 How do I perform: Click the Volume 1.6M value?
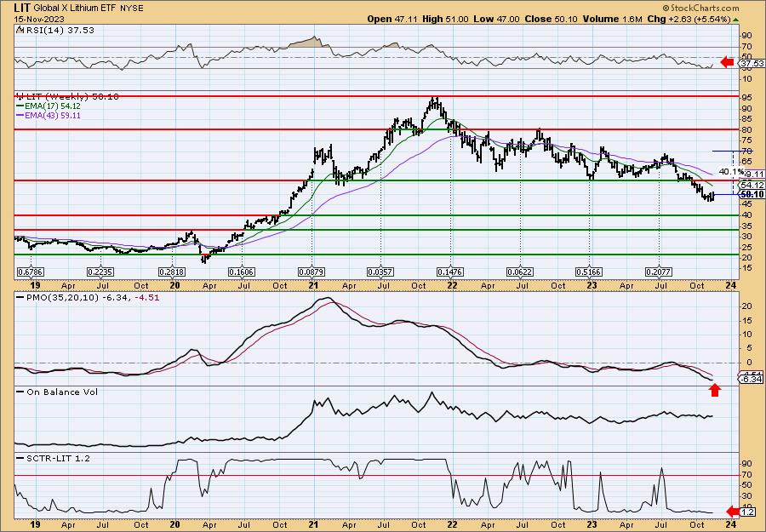(612, 19)
